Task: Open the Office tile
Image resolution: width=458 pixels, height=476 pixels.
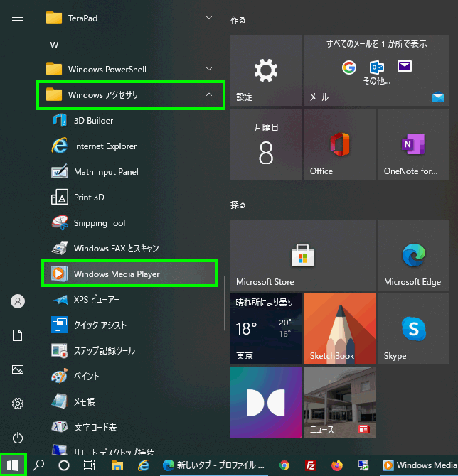Action: coord(340,144)
